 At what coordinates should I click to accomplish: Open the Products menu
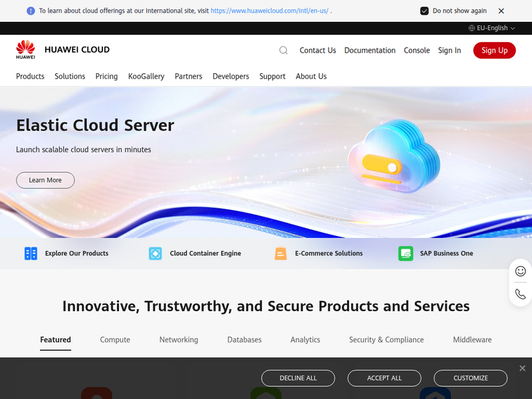click(x=30, y=76)
